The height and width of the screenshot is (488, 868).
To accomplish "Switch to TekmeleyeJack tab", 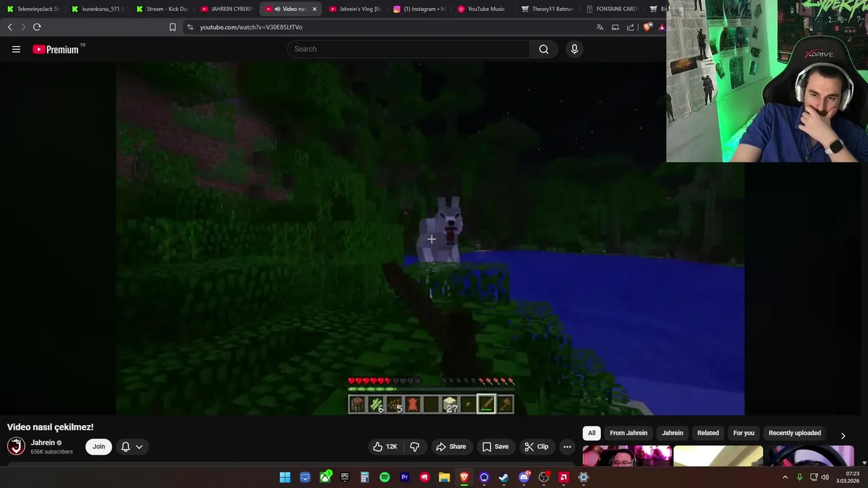I will click(x=33, y=9).
